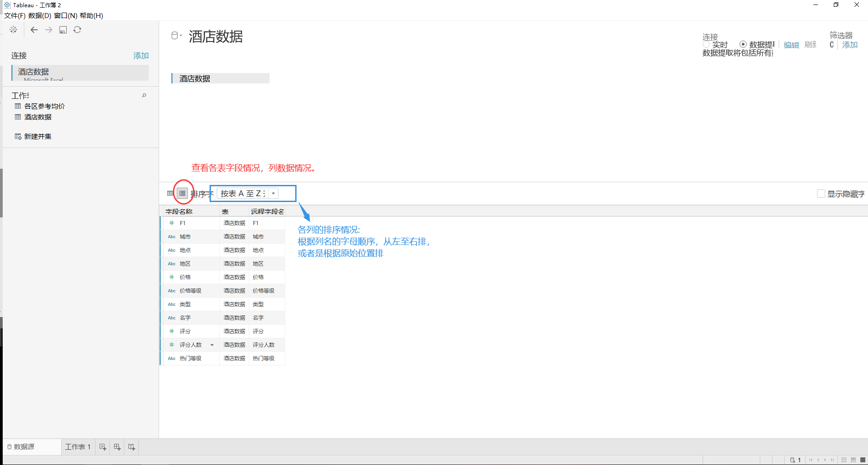This screenshot has width=868, height=465.
Task: Add a connection with the 添加 link
Action: 141,55
